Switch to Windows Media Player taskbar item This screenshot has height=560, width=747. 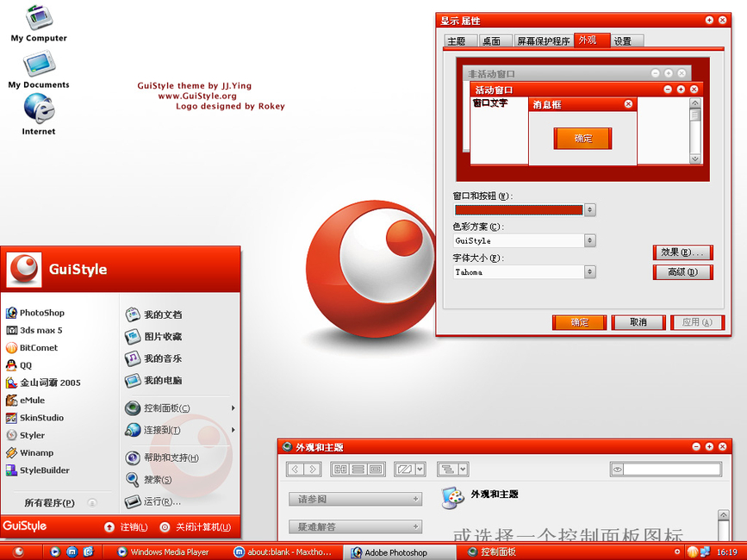(164, 552)
